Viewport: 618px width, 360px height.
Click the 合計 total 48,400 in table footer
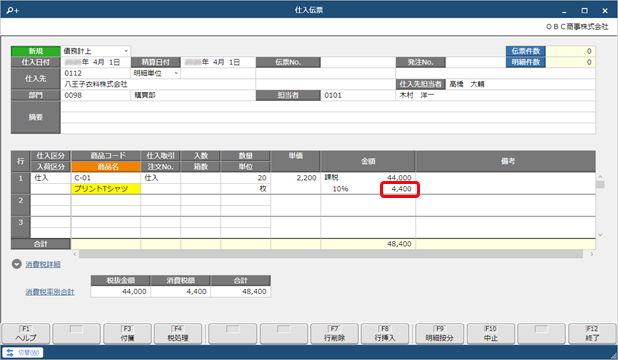[x=399, y=244]
